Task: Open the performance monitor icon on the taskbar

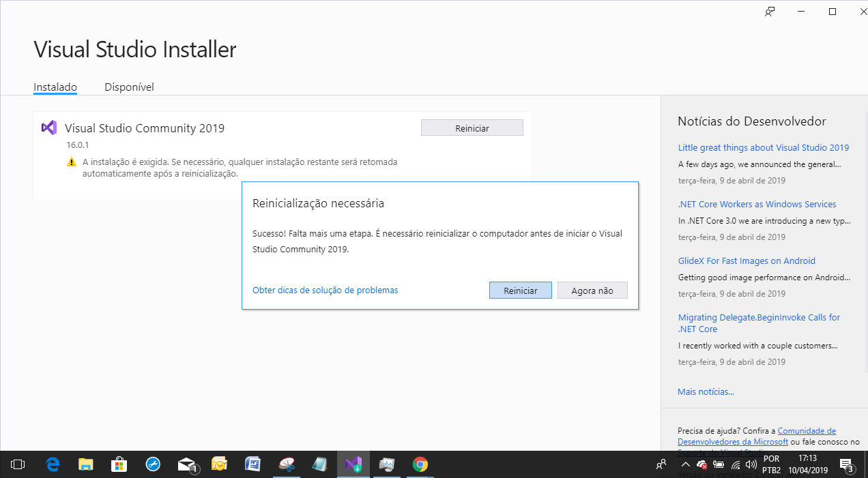Action: [387, 464]
